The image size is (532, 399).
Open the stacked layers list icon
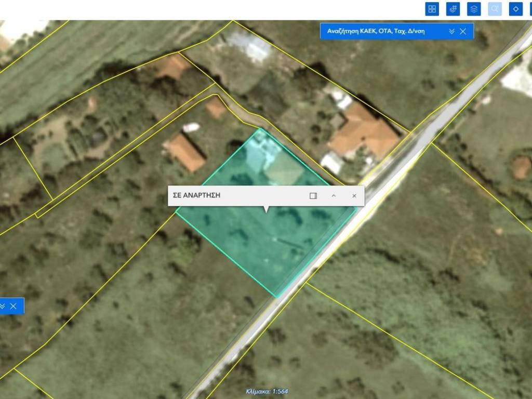474,9
